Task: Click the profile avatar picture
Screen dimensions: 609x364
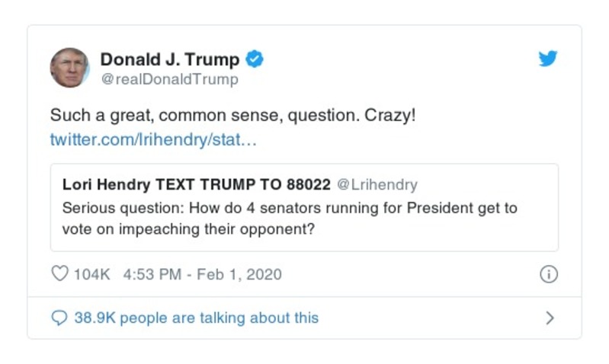Action: tap(69, 67)
